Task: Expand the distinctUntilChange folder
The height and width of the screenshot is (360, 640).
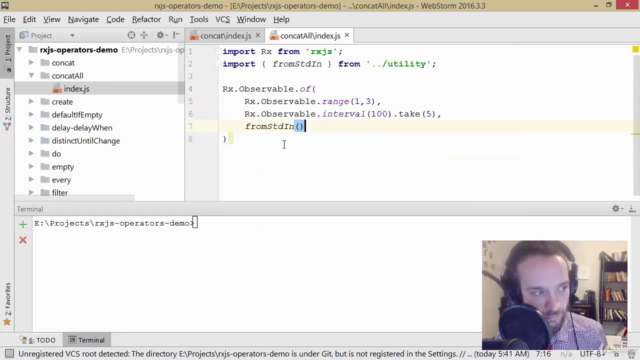Action: 31,140
